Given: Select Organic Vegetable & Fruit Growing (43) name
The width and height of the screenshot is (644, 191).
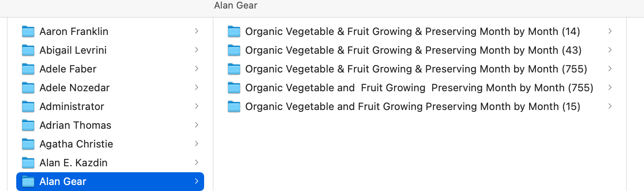Looking at the screenshot, I should [413, 50].
